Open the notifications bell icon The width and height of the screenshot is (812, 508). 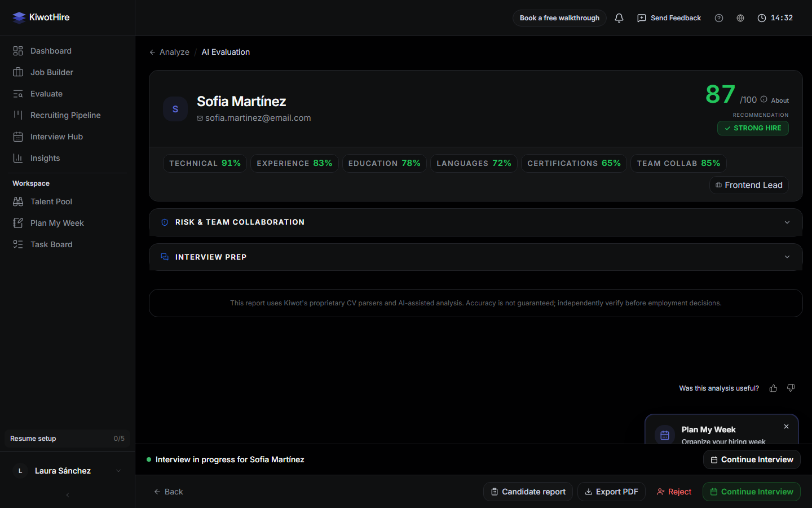click(619, 18)
